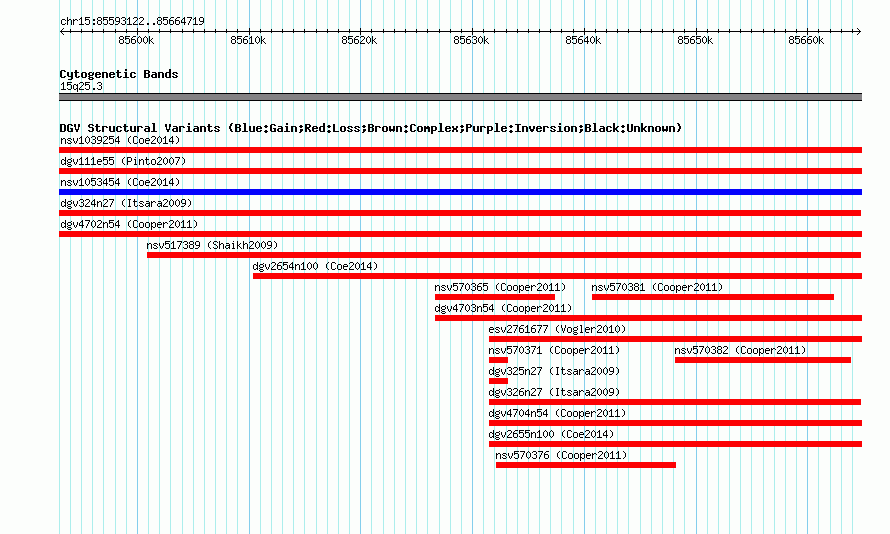Image resolution: width=890 pixels, height=534 pixels.
Task: Open the nsv517389 (Shaikh2009) label
Action: click(x=212, y=245)
